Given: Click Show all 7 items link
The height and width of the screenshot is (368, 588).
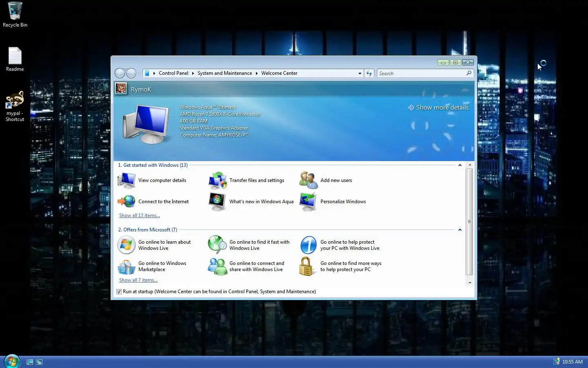Looking at the screenshot, I should tap(138, 280).
